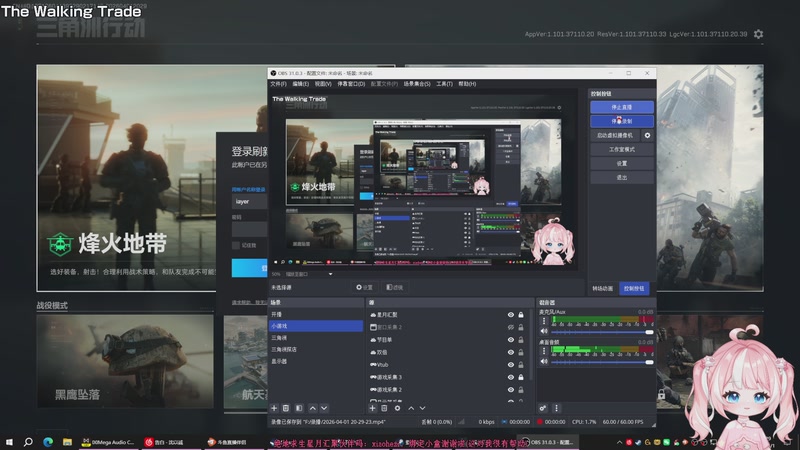Move source up with arrow
Image resolution: width=800 pixels, height=450 pixels.
pos(411,408)
